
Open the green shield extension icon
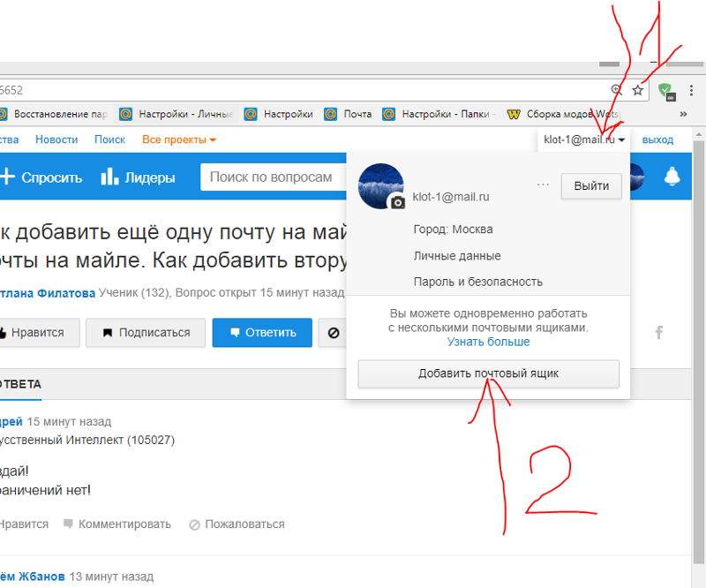click(665, 92)
